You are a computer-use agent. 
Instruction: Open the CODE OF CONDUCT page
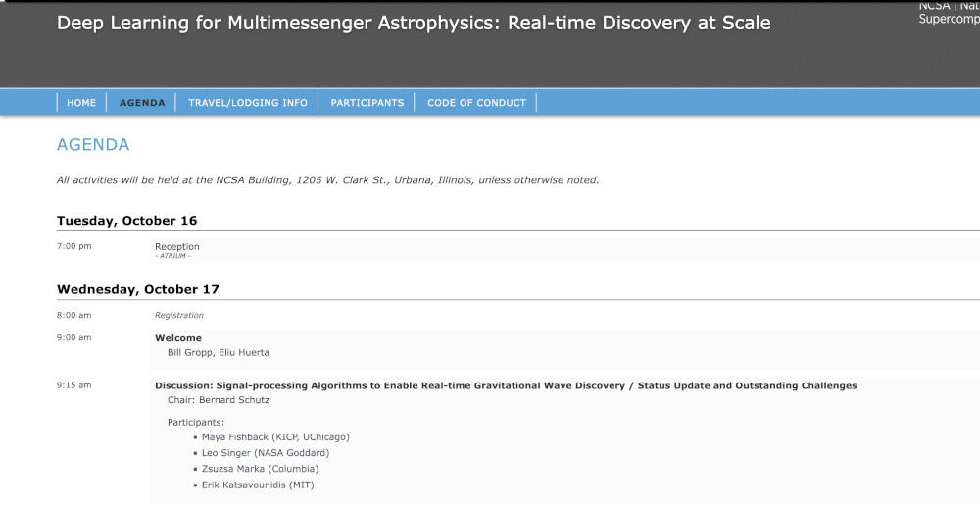(476, 103)
